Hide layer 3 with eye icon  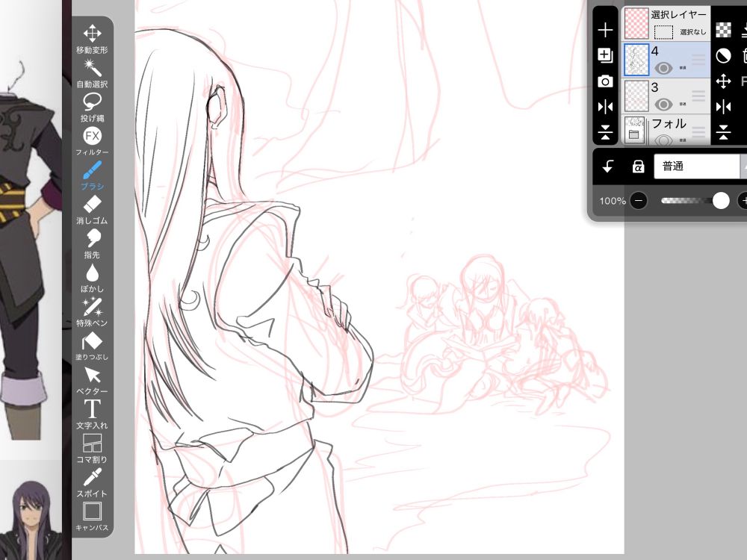pyautogui.click(x=663, y=104)
